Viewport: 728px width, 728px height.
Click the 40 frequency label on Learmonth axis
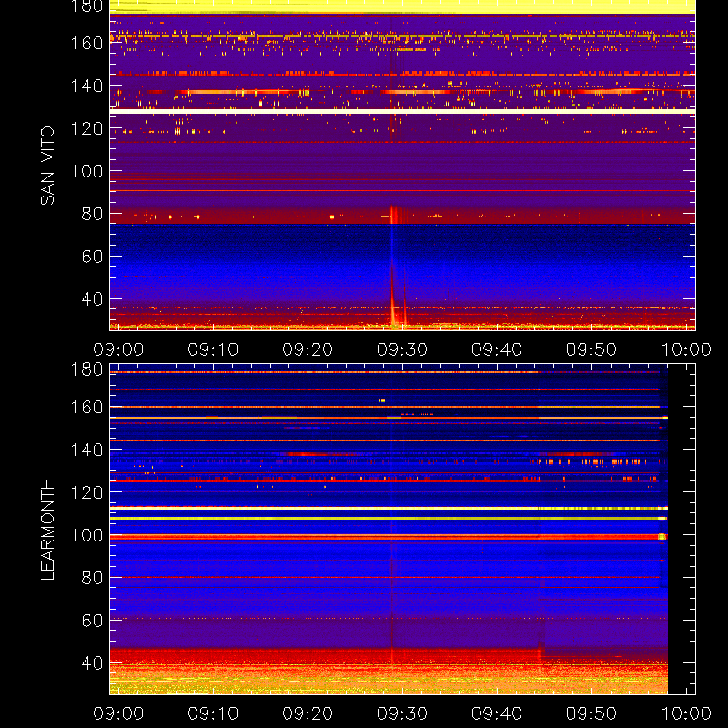coord(92,663)
